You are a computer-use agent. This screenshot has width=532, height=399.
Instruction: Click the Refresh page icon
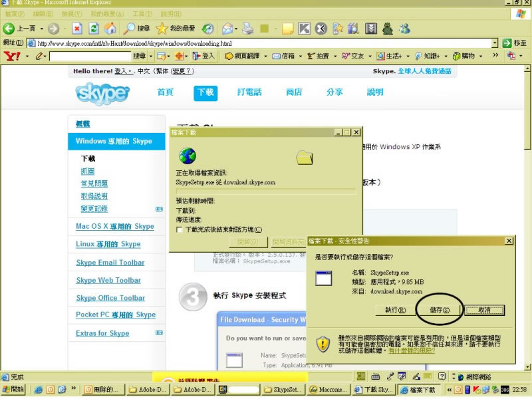94,29
